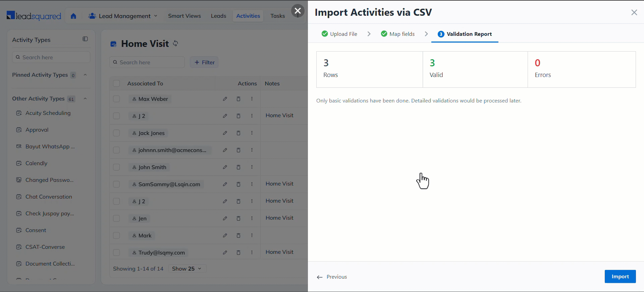The image size is (644, 292).
Task: Open the Activities menu item
Action: point(248,16)
